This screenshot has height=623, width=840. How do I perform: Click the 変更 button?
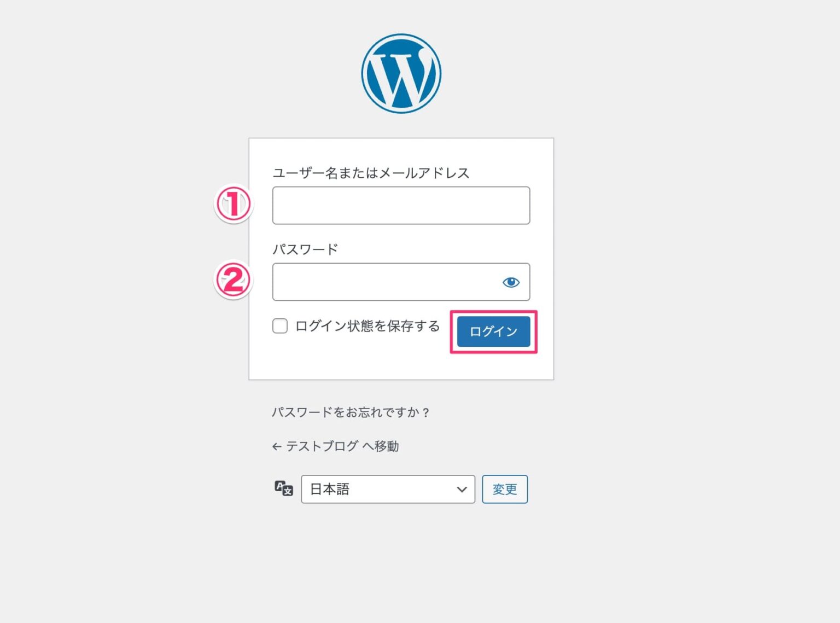click(504, 489)
